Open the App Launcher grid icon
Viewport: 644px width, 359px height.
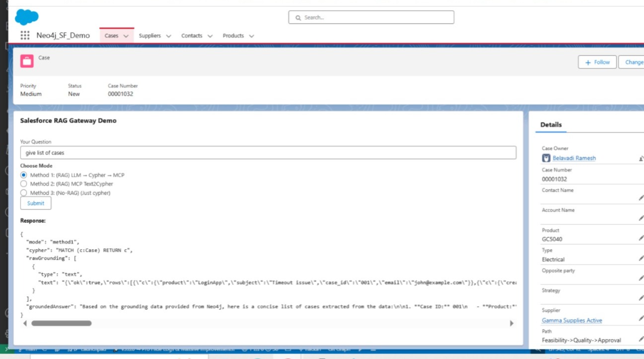[25, 35]
